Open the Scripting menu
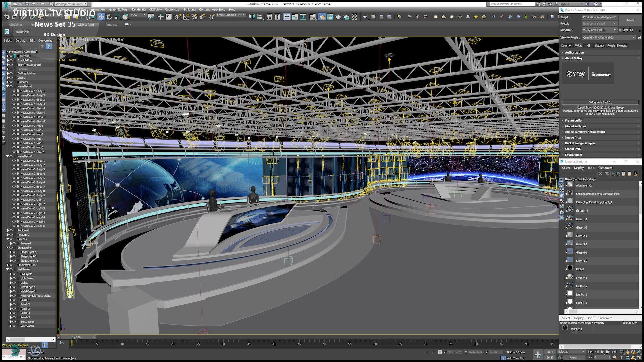Screen dimensions: 644x362 point(189,9)
